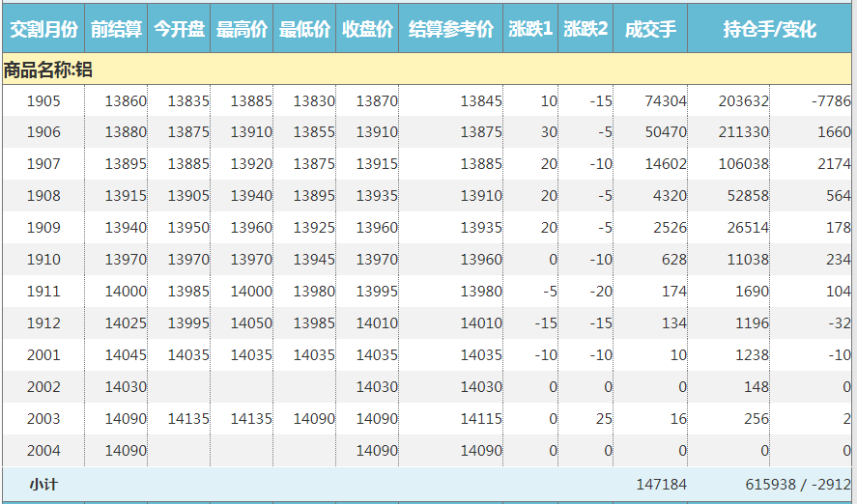
Task: Click the 最高价 column header
Action: [x=242, y=30]
